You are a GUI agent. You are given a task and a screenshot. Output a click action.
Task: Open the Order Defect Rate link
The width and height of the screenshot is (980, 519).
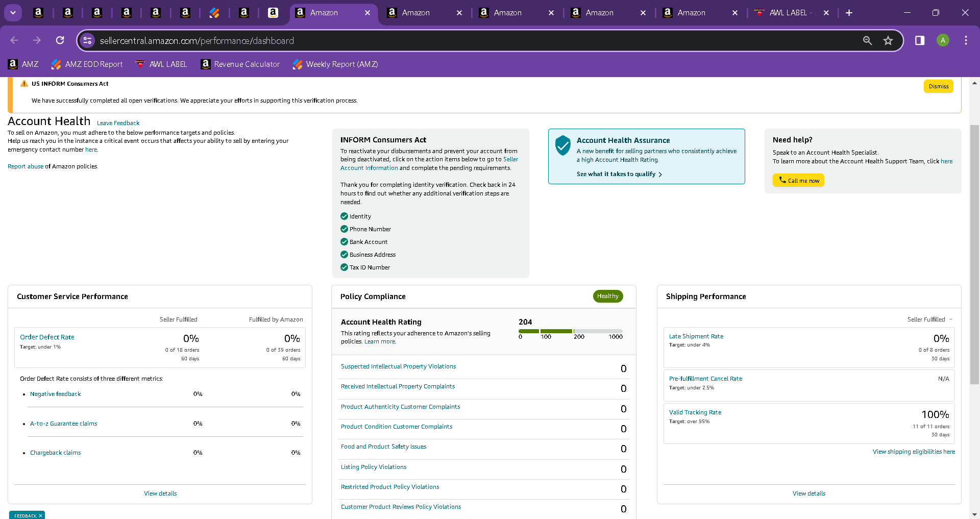point(47,337)
